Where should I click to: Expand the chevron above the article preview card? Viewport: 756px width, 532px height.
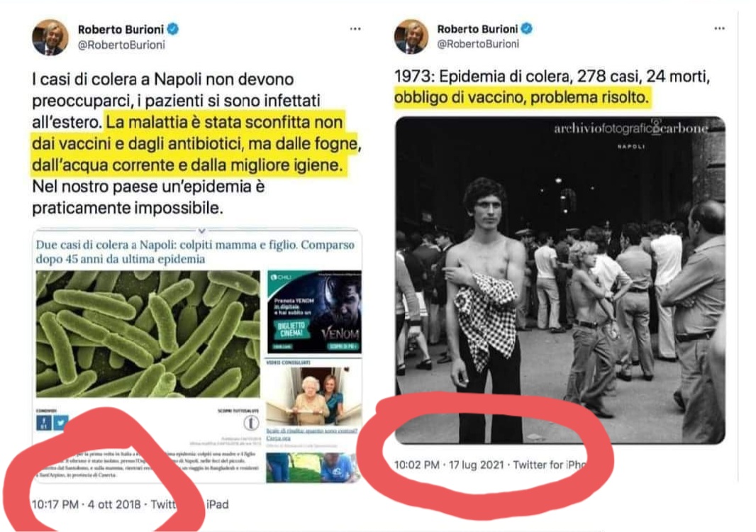(201, 231)
